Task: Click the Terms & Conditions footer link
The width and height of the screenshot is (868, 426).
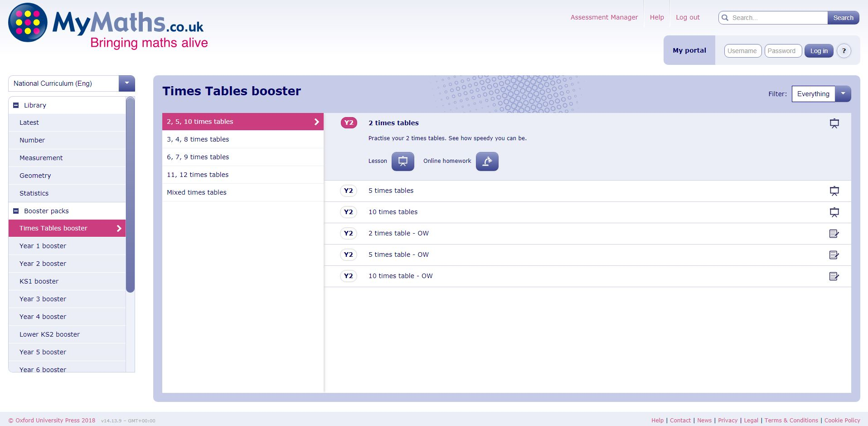Action: pos(791,421)
